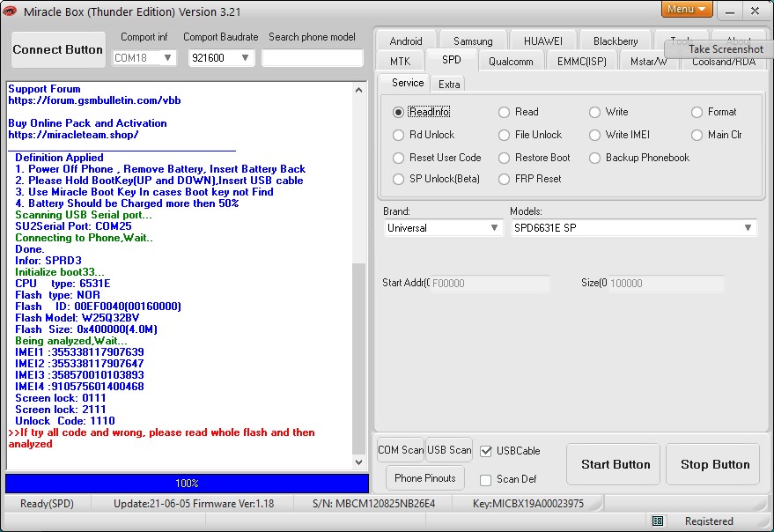Open the Blackberry tab
774x532 pixels.
(x=616, y=41)
